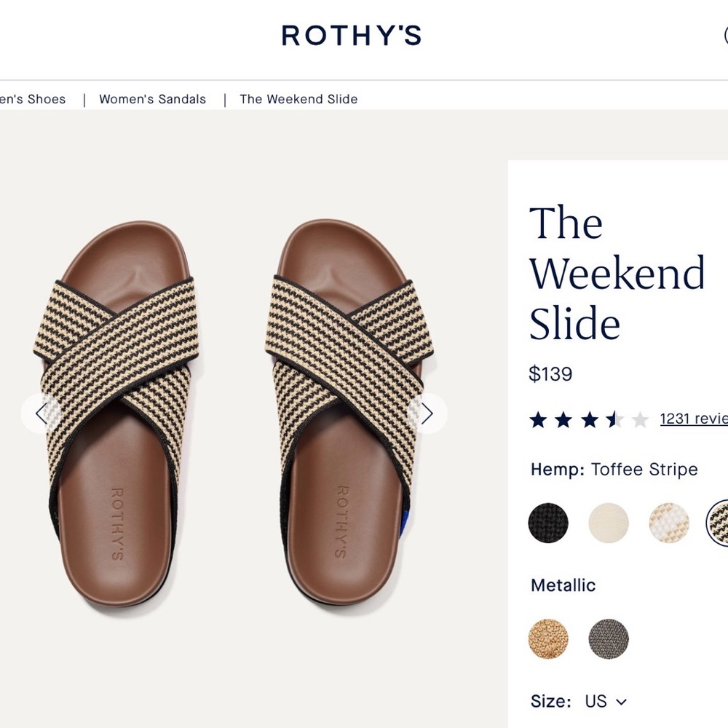Select the black Hemp color swatch
This screenshot has height=728, width=728.
click(548, 523)
